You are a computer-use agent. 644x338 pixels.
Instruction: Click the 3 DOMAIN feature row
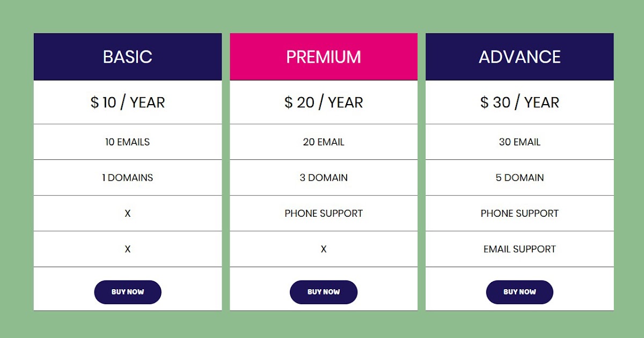pos(324,178)
